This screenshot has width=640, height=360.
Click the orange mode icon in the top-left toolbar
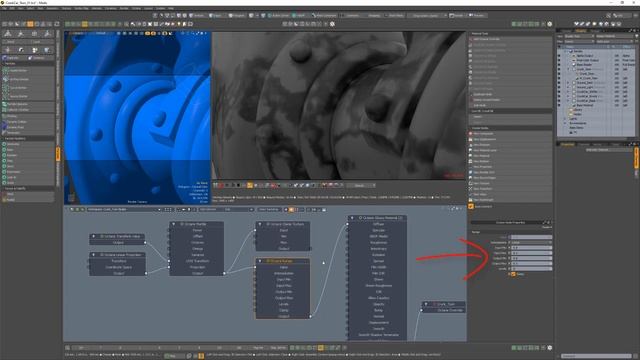point(30,24)
